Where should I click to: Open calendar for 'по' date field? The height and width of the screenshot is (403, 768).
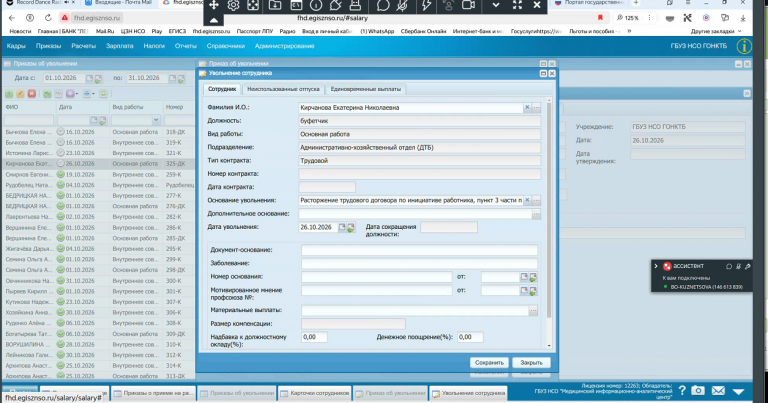click(x=172, y=78)
